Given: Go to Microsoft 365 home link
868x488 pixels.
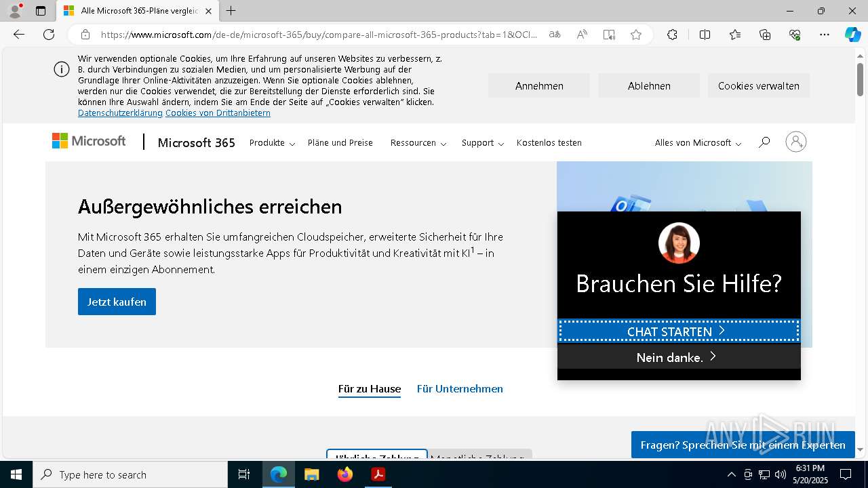Looking at the screenshot, I should click(x=197, y=142).
